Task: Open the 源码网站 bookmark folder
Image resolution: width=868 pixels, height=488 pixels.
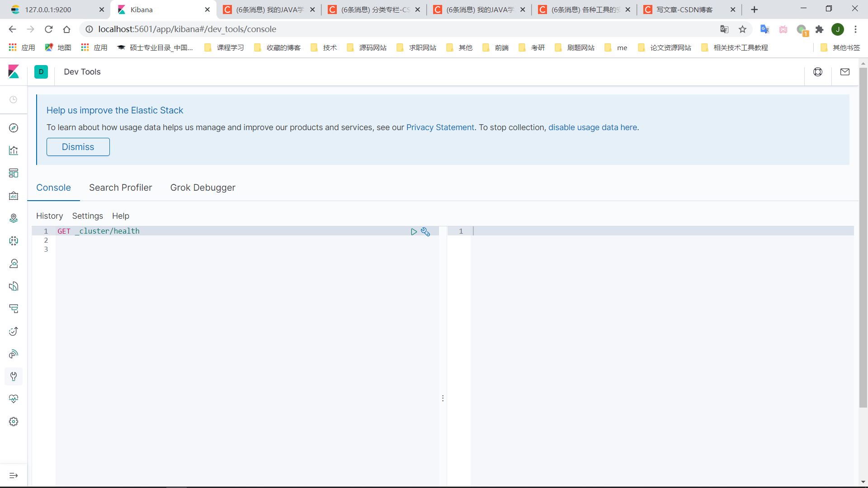Action: click(367, 47)
